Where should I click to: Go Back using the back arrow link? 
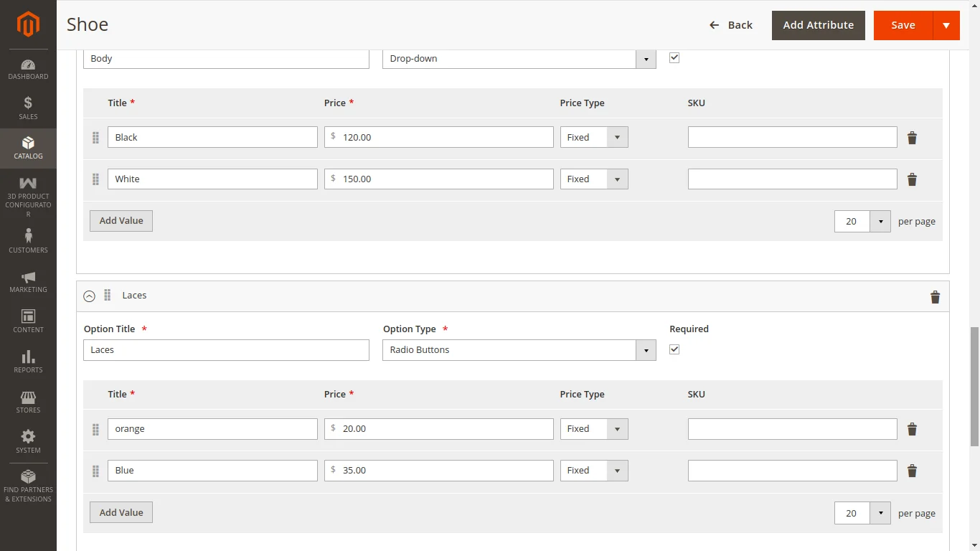(x=730, y=24)
